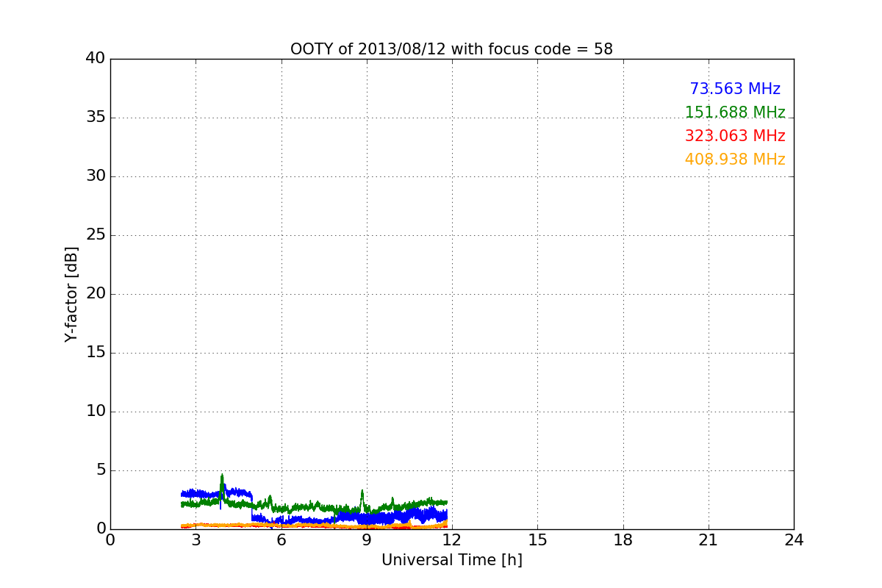Viewport: 882px width, 588px height.
Task: Click y-axis tick label 25
Action: pyautogui.click(x=96, y=235)
